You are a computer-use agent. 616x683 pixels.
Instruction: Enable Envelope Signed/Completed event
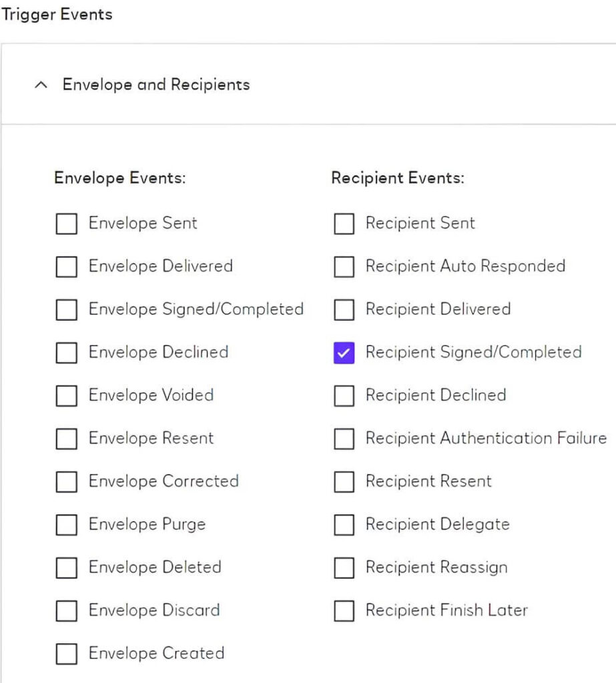click(x=66, y=309)
